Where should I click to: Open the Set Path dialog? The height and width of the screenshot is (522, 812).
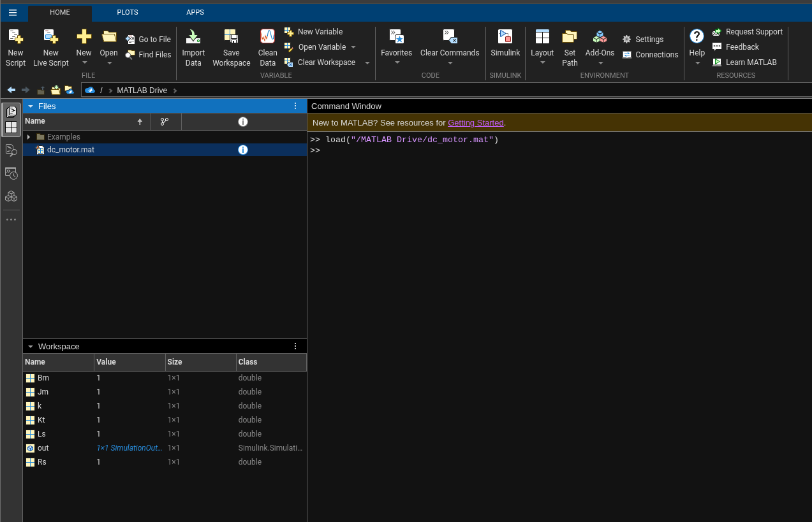[570, 48]
